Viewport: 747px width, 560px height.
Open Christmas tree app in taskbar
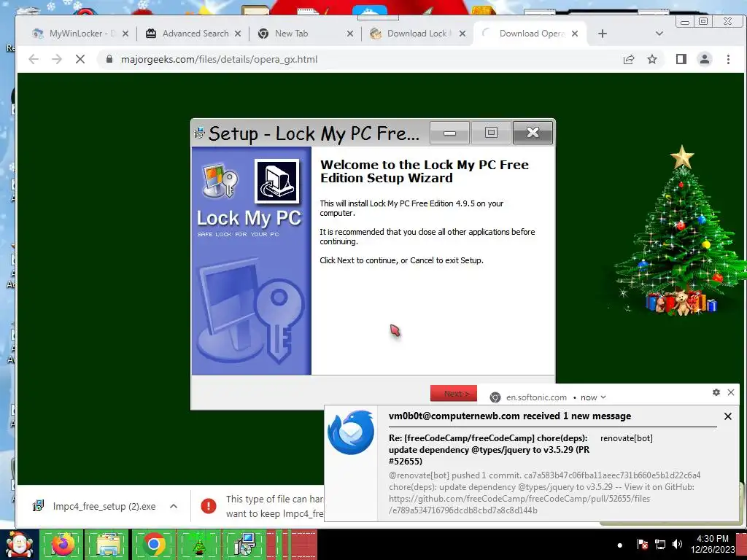(x=199, y=545)
